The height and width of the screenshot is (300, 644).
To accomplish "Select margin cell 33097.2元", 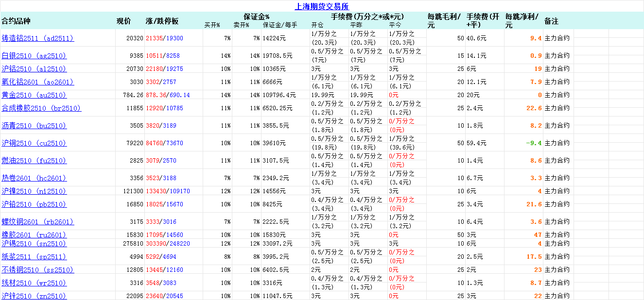I will pyautogui.click(x=278, y=244).
